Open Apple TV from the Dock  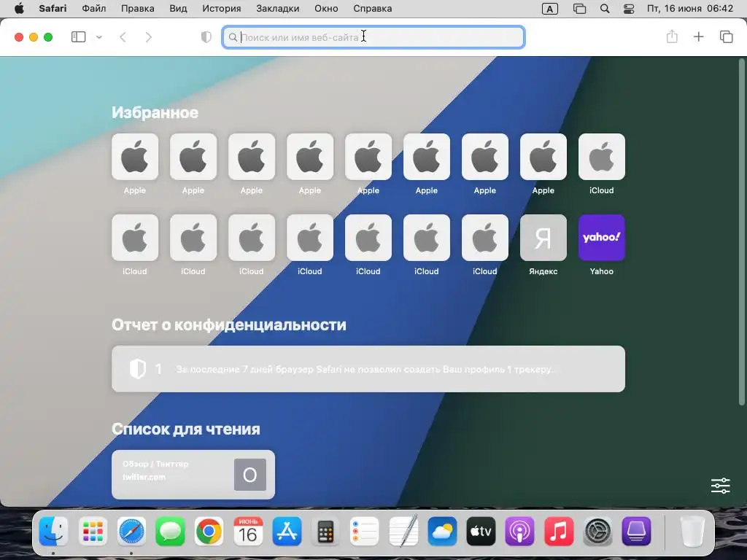point(481,531)
